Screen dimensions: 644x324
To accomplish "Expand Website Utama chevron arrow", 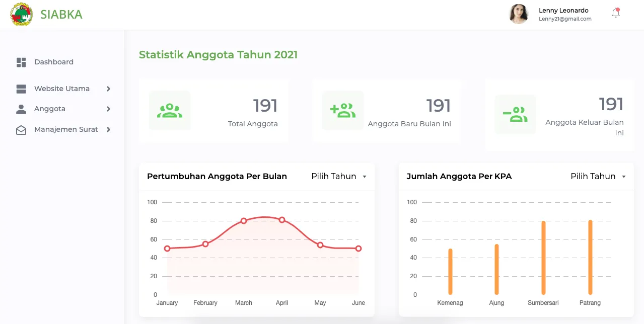I will coord(108,89).
